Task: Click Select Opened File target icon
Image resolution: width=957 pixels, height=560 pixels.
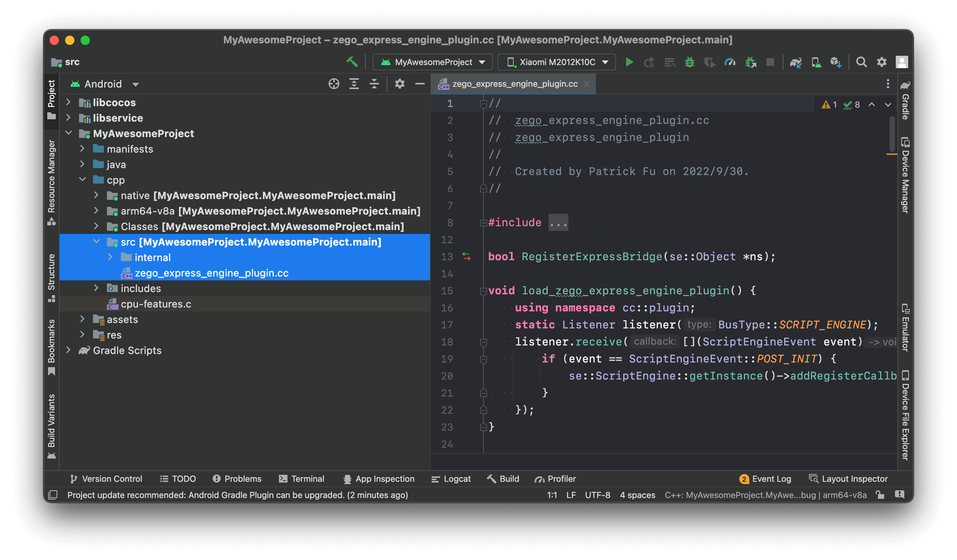Action: tap(334, 84)
